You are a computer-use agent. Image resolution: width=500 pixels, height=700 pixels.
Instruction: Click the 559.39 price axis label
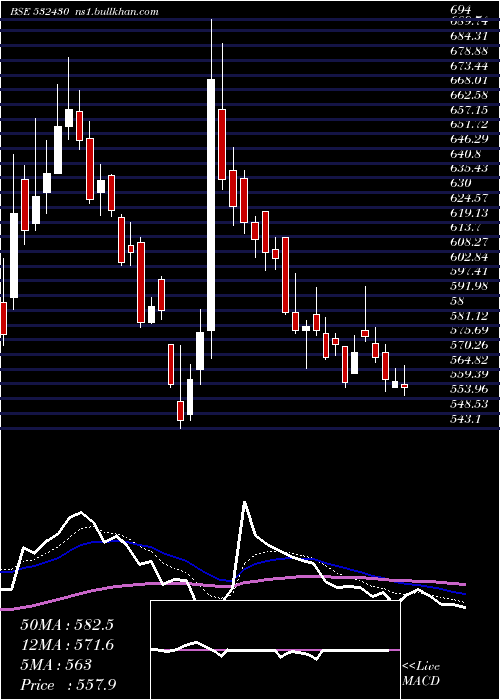(x=469, y=375)
